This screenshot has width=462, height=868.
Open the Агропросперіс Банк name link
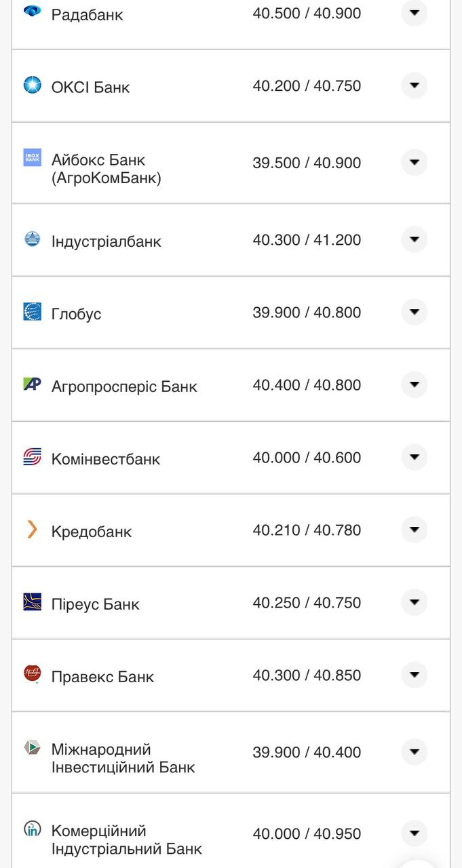pos(124,387)
